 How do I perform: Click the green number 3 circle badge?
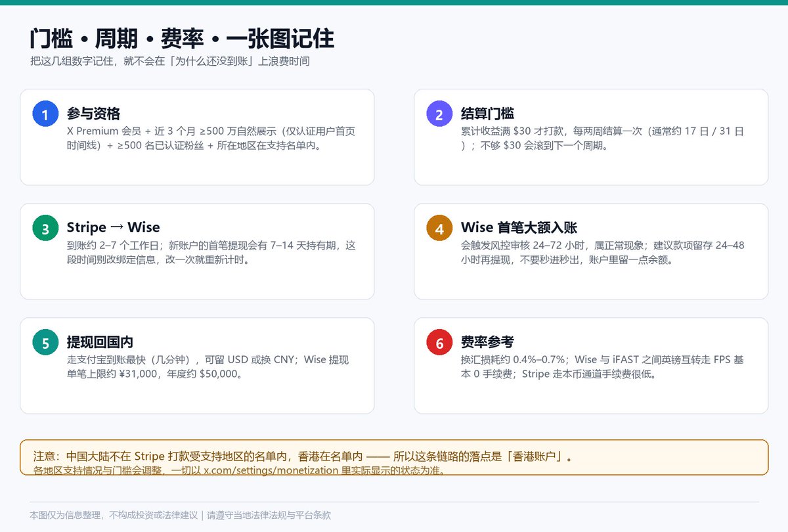pyautogui.click(x=45, y=229)
